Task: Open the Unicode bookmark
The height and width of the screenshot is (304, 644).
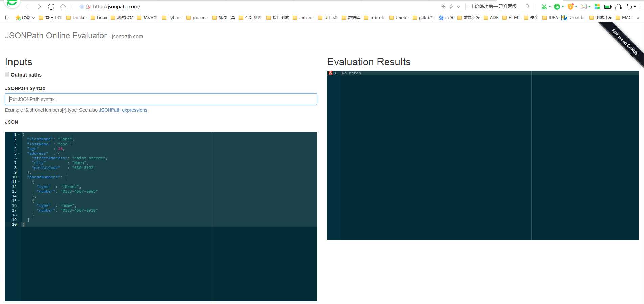Action: click(x=573, y=18)
